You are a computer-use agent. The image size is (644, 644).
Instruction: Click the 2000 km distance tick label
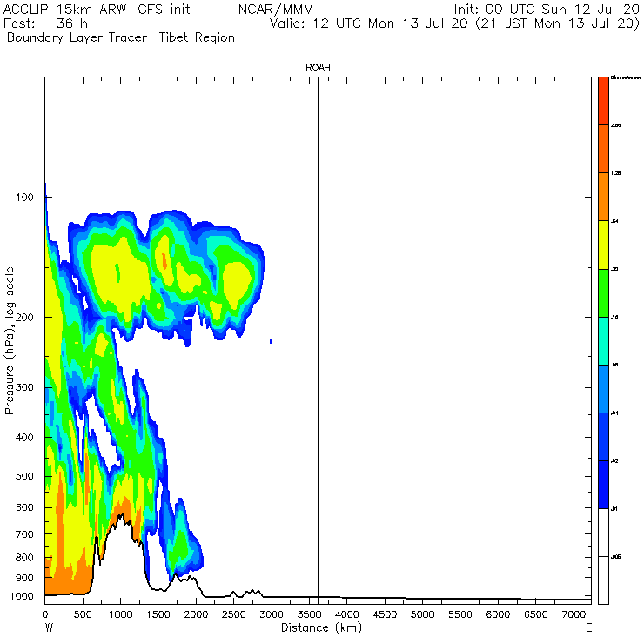196,614
